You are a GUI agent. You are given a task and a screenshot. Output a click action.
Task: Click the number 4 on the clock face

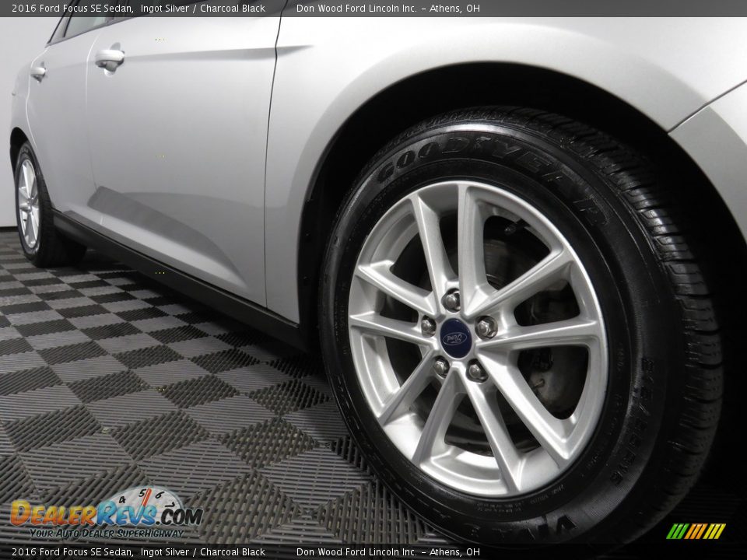pyautogui.click(x=121, y=500)
